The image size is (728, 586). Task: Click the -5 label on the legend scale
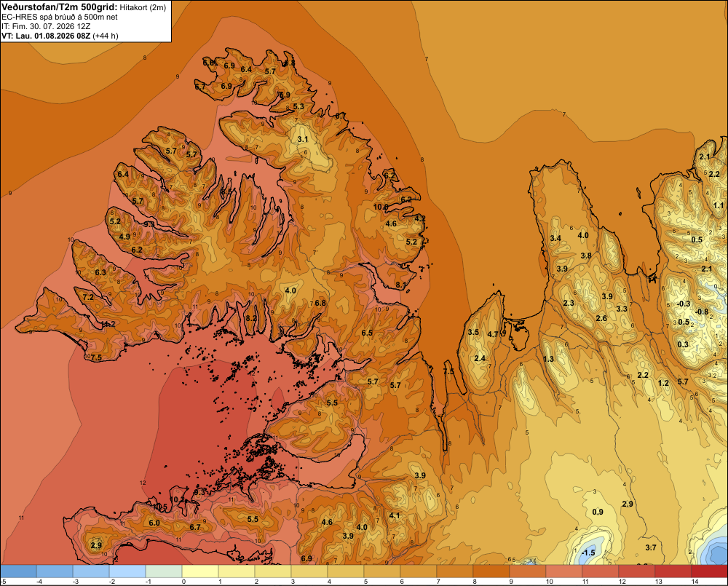tap(3, 582)
